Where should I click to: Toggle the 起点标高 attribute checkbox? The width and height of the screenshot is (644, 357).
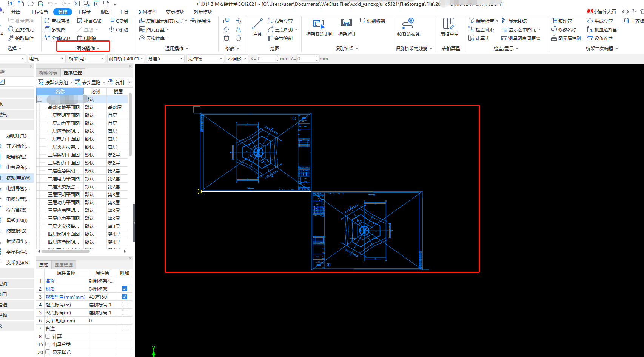tap(125, 305)
